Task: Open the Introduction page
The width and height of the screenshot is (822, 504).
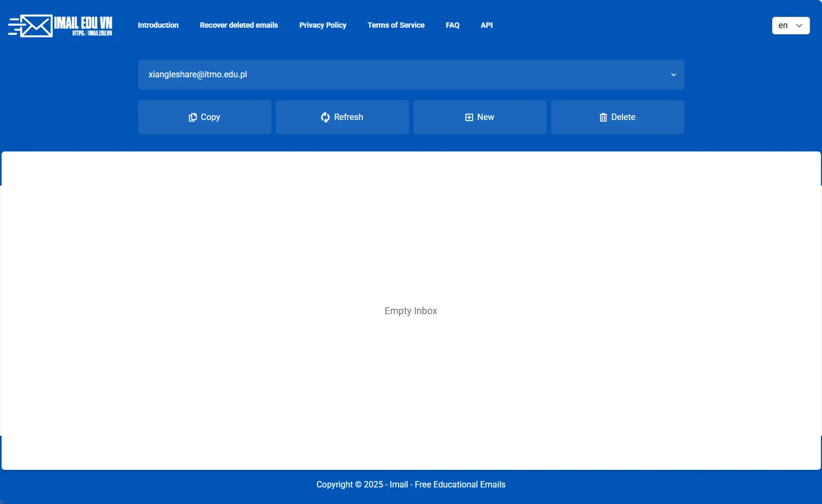Action: pyautogui.click(x=158, y=25)
